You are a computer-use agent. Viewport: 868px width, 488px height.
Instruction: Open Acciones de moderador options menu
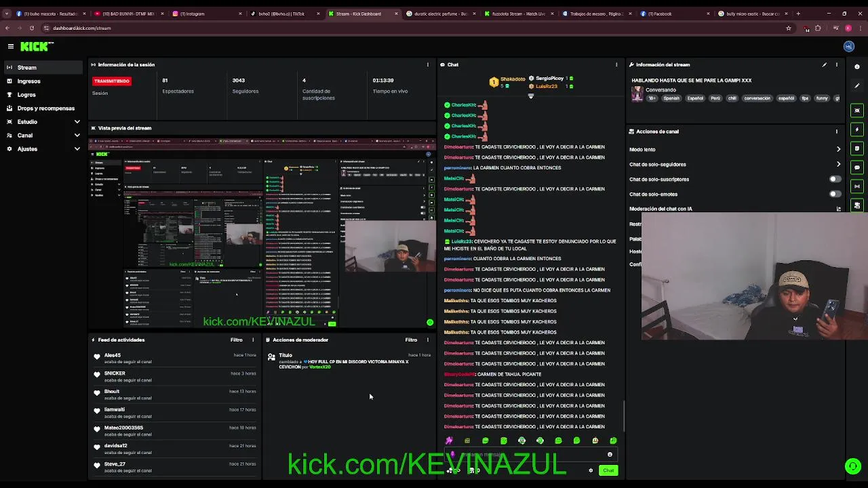click(427, 340)
